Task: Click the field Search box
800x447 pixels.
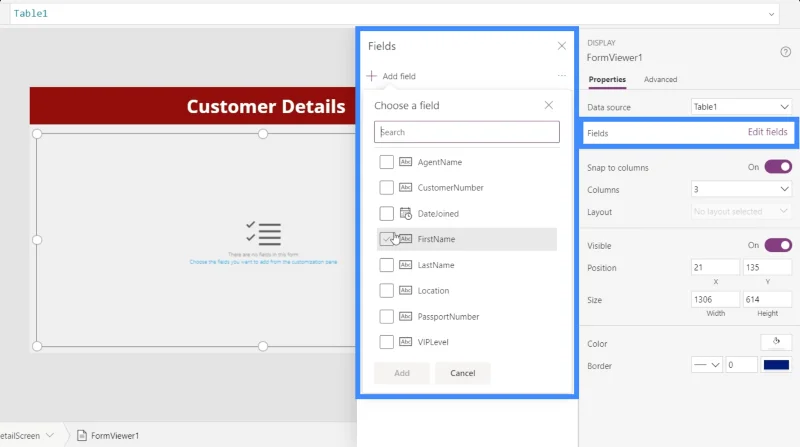Action: 466,132
